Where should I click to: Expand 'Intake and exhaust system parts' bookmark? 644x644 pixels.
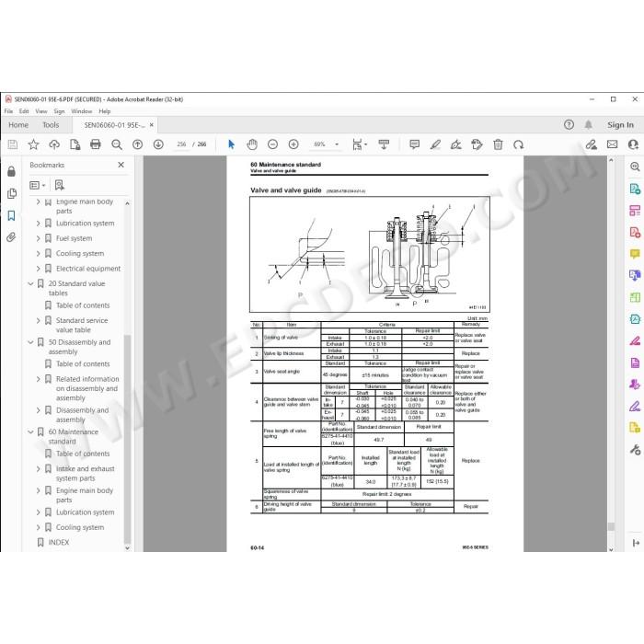click(39, 468)
